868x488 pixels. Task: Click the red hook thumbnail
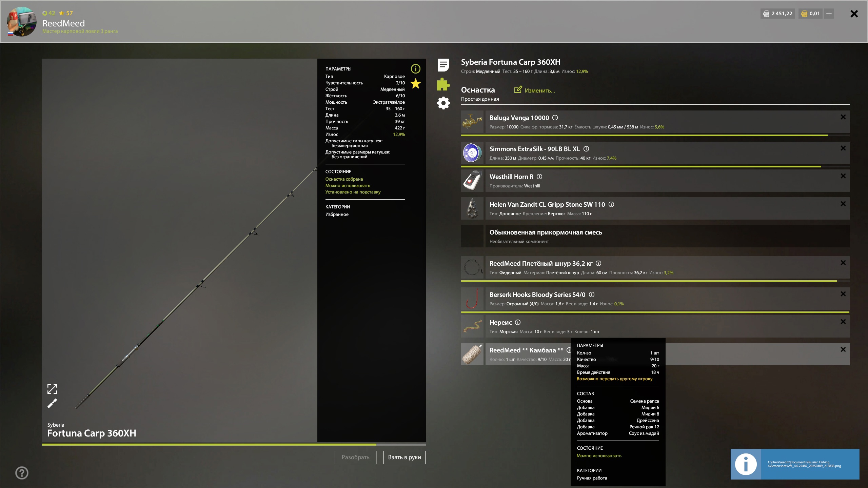click(472, 299)
